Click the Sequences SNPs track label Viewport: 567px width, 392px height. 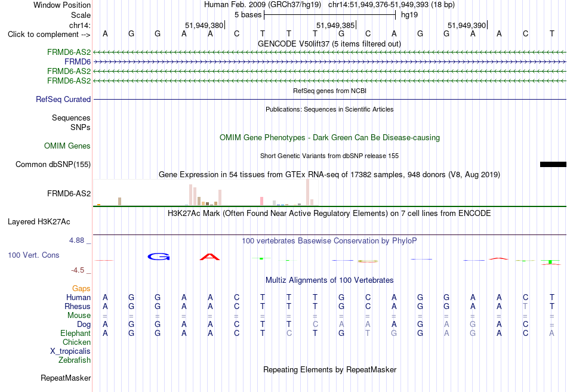[71, 122]
